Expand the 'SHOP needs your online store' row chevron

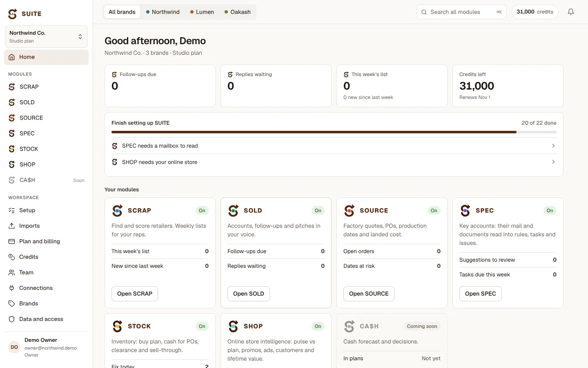click(x=553, y=162)
